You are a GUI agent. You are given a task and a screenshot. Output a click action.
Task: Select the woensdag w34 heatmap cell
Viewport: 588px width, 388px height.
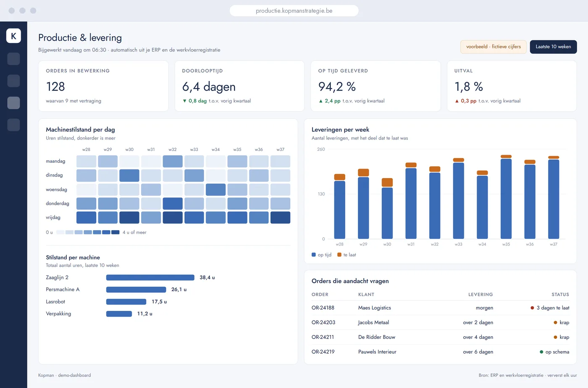[x=215, y=190]
